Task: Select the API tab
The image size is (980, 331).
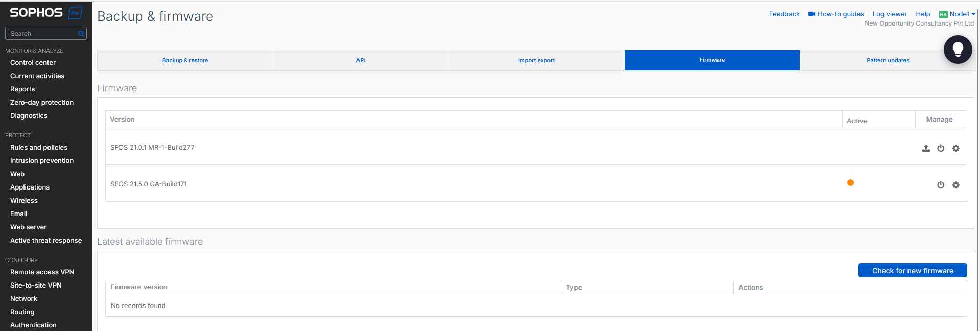Action: tap(361, 60)
